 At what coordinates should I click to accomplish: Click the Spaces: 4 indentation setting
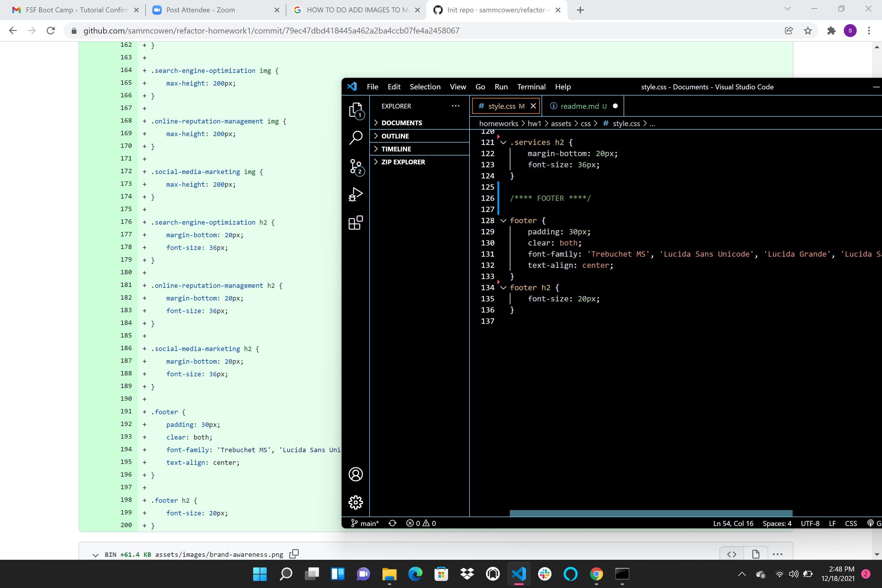777,523
